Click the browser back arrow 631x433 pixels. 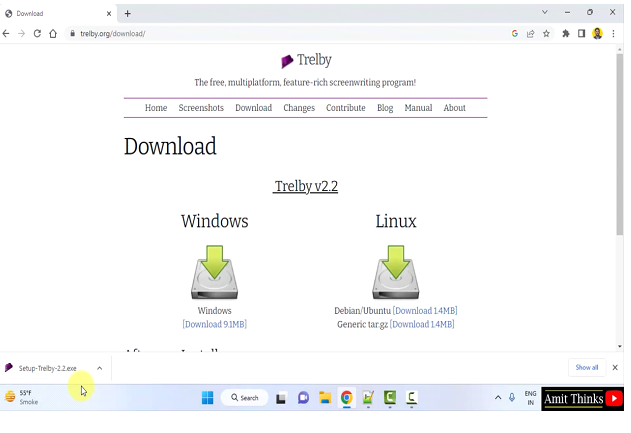(6, 34)
